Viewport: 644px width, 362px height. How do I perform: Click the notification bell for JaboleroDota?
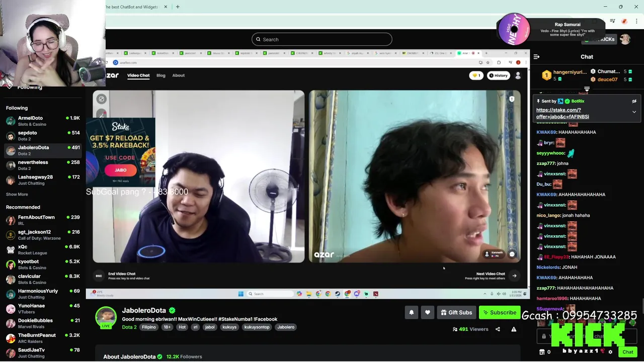point(411,313)
